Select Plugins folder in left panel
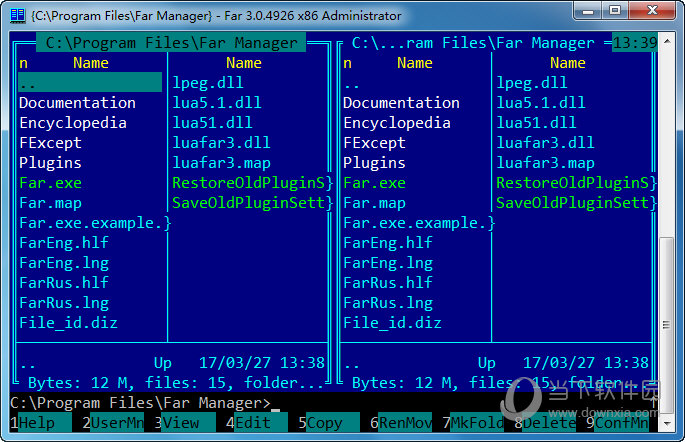Image resolution: width=685 pixels, height=442 pixels. (x=50, y=163)
